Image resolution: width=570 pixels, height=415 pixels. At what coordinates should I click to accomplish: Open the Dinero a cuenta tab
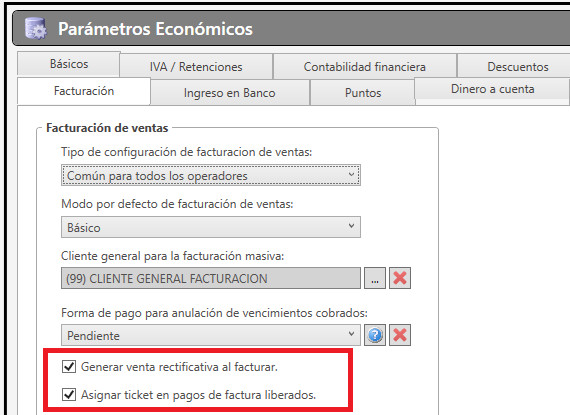[493, 89]
